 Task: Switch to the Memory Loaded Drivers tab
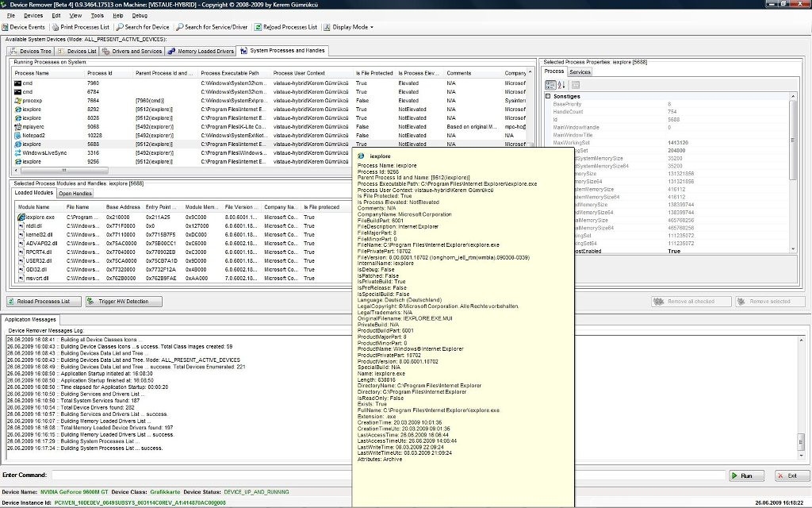[201, 51]
